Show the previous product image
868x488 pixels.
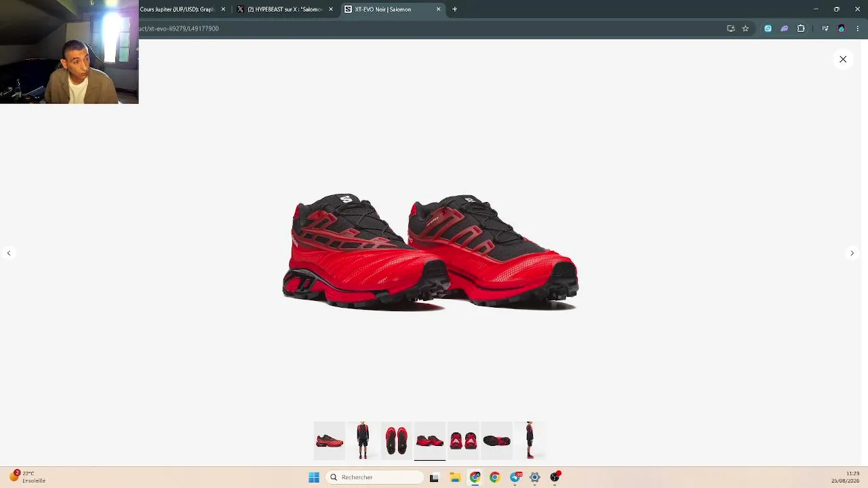(x=9, y=253)
